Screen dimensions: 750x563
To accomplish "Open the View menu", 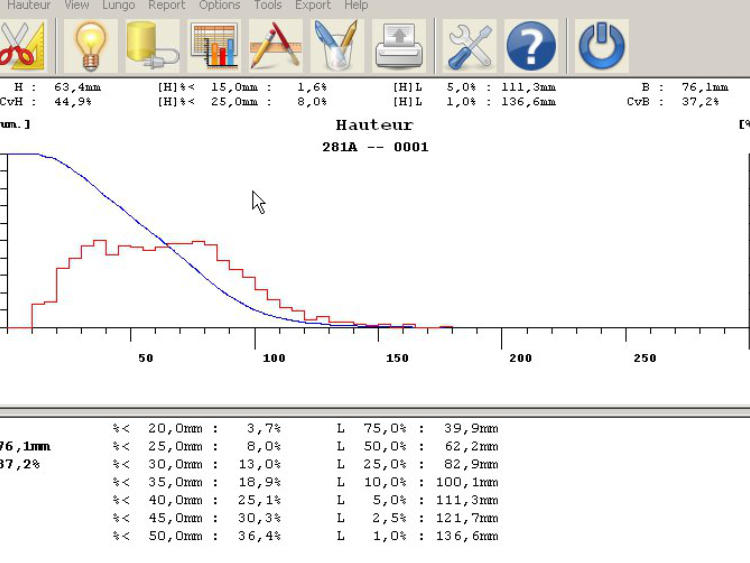I will (77, 5).
